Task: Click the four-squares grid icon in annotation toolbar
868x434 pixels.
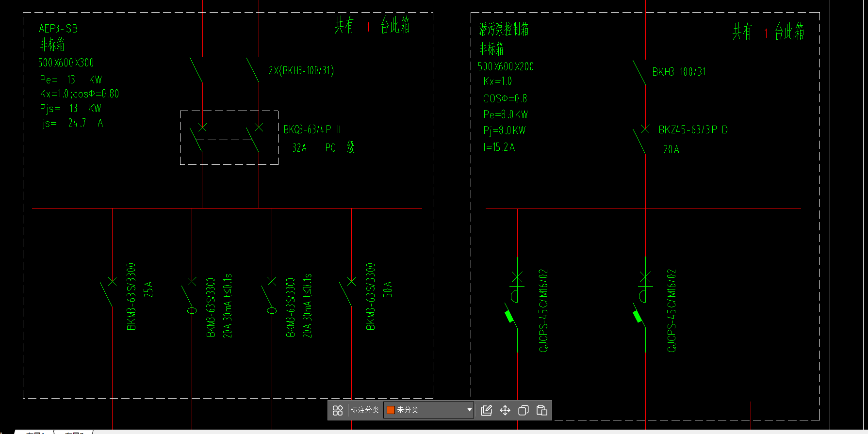Action: coord(338,410)
